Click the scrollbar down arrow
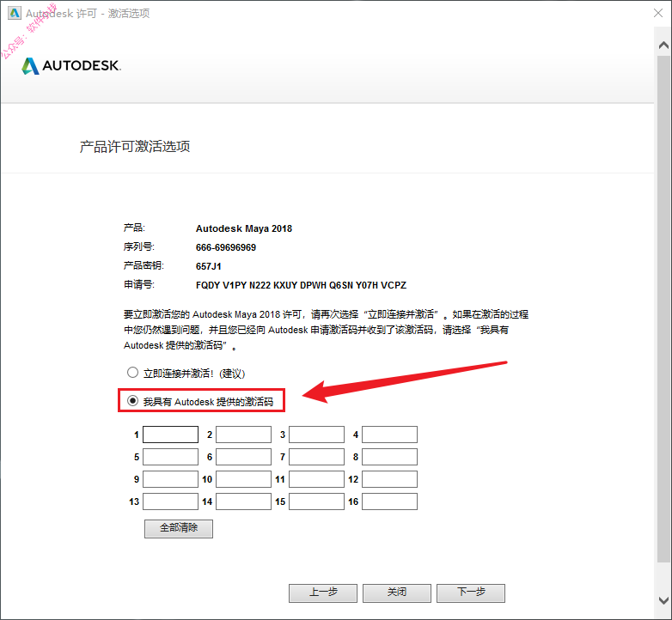The width and height of the screenshot is (672, 620). pos(664,600)
